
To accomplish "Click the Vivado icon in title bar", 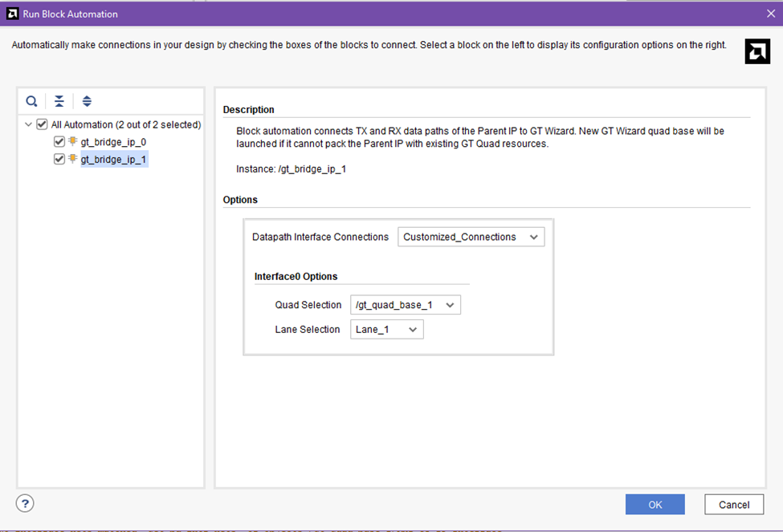I will click(x=11, y=14).
